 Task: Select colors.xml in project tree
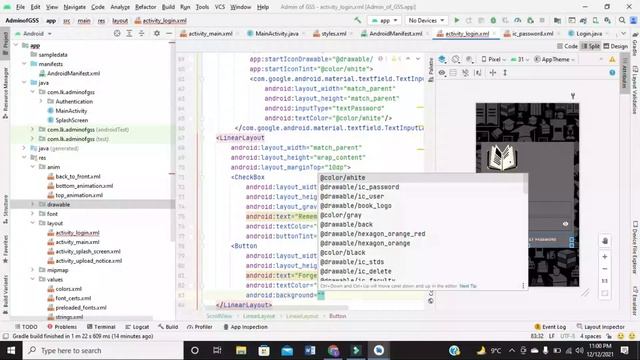click(68, 289)
